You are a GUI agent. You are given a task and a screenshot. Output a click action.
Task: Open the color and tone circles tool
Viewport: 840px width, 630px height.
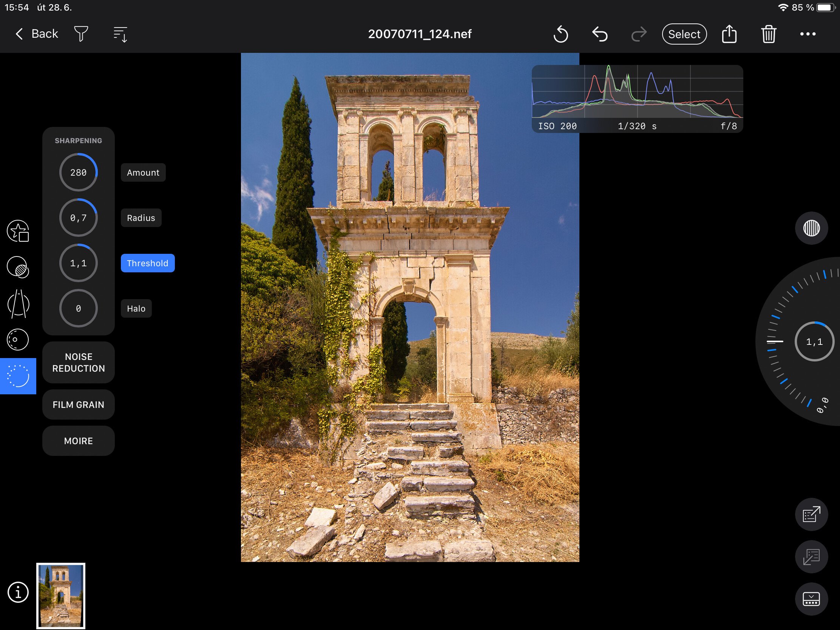18,267
